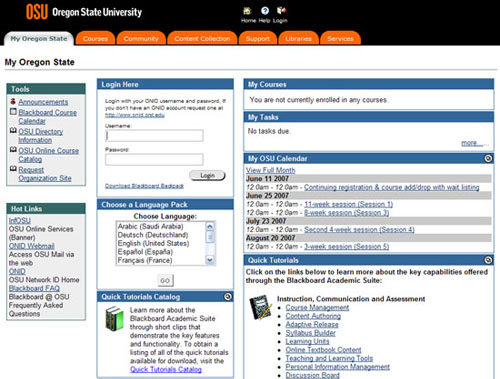Click the Login button

point(207,175)
